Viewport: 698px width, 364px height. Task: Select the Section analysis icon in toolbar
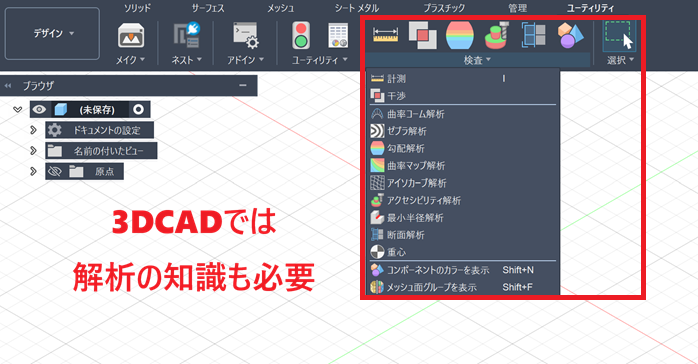534,35
